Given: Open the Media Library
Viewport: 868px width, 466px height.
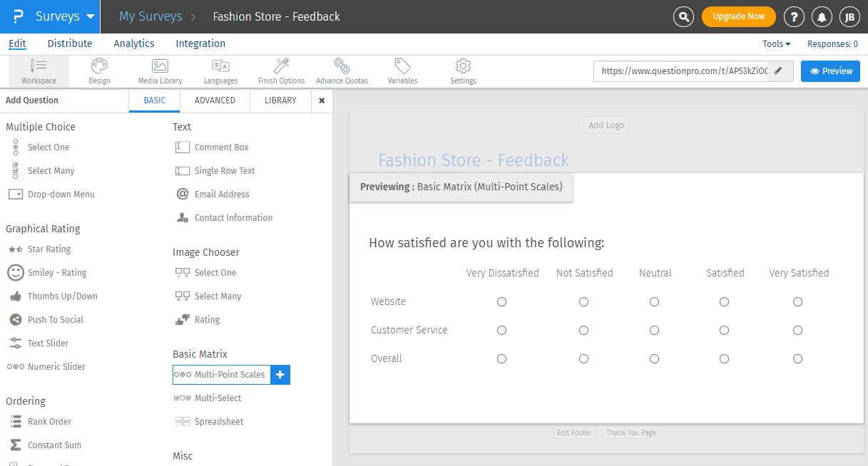Looking at the screenshot, I should 160,71.
